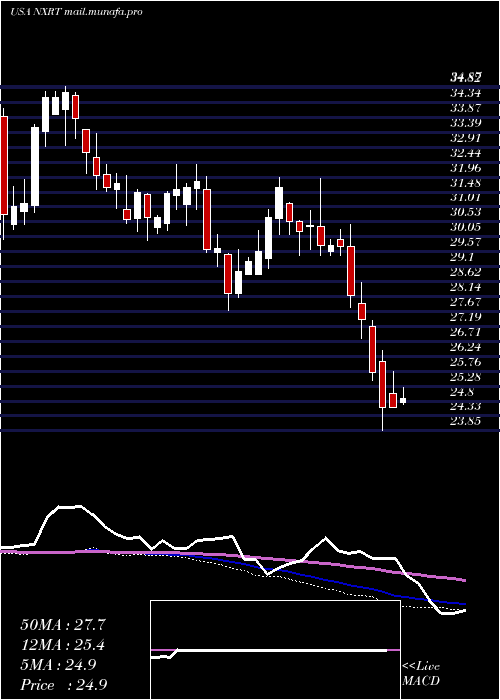This screenshot has width=500, height=700.
Task: Click the 5MA : 24.9 readout
Action: [58, 665]
